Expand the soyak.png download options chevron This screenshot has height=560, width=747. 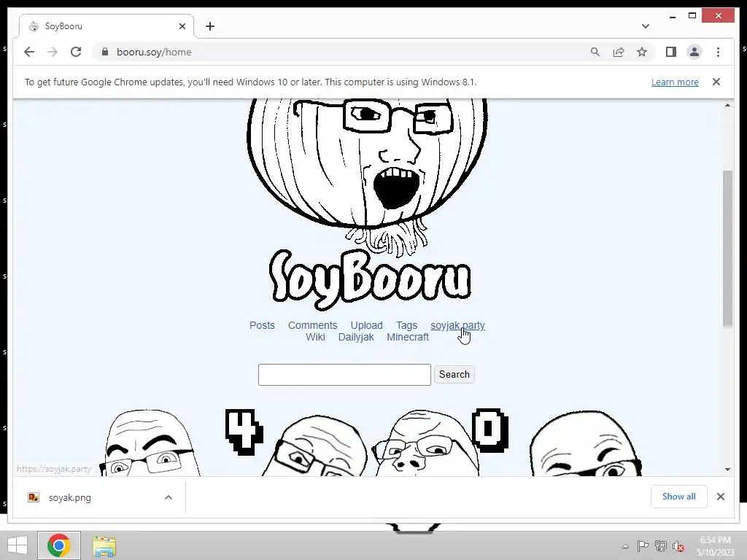pos(169,497)
